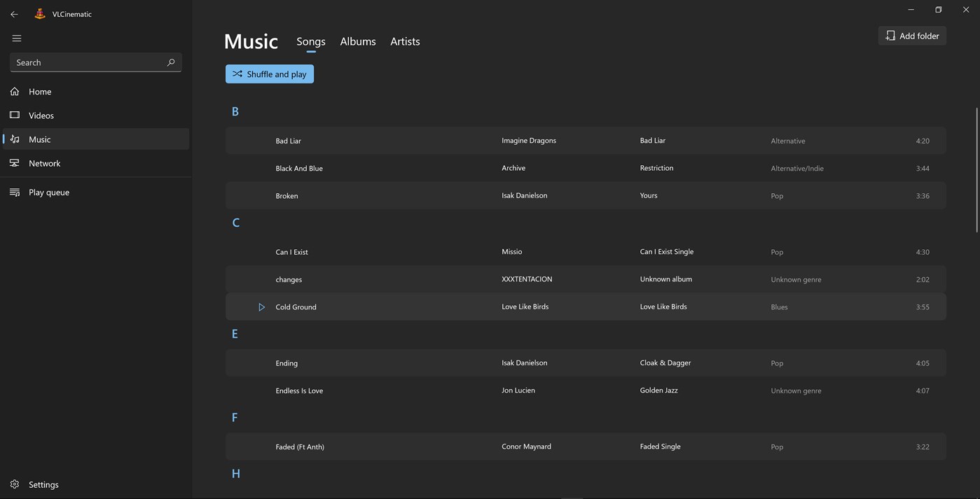The width and height of the screenshot is (980, 499).
Task: Switch to the Artists tab
Action: (405, 41)
